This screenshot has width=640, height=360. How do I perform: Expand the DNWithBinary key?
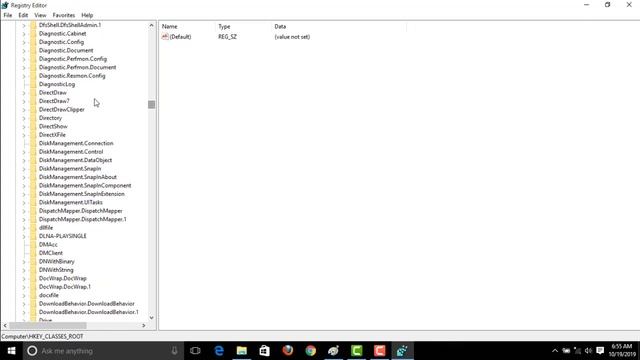(x=24, y=262)
